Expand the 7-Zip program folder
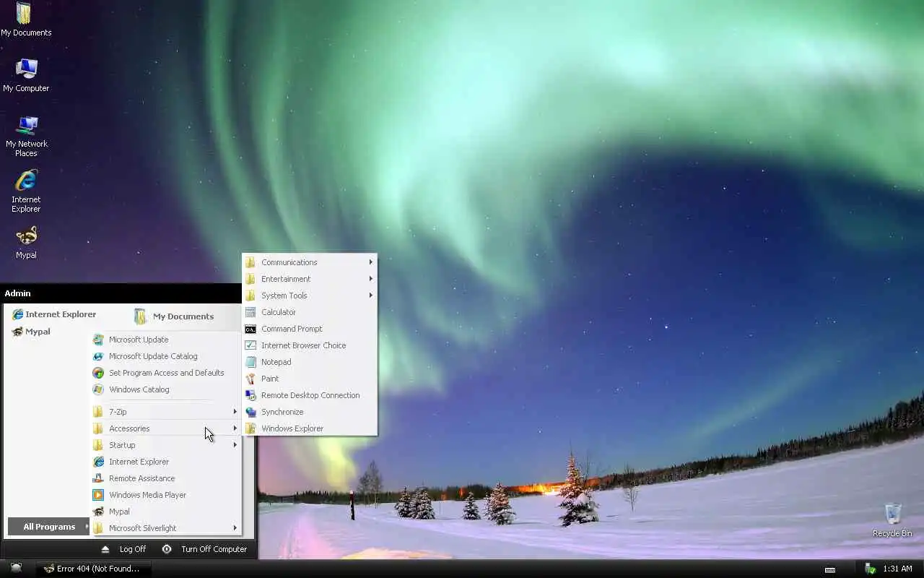This screenshot has width=924, height=578. coord(165,412)
